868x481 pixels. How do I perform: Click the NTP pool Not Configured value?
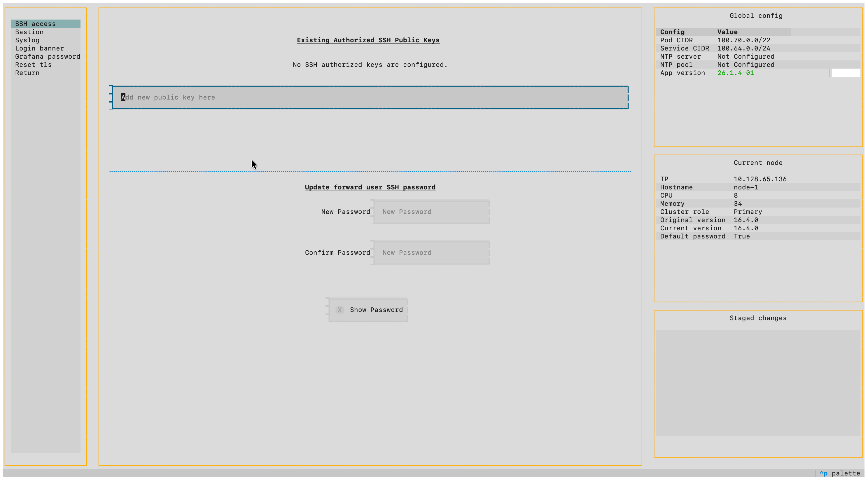click(x=746, y=65)
